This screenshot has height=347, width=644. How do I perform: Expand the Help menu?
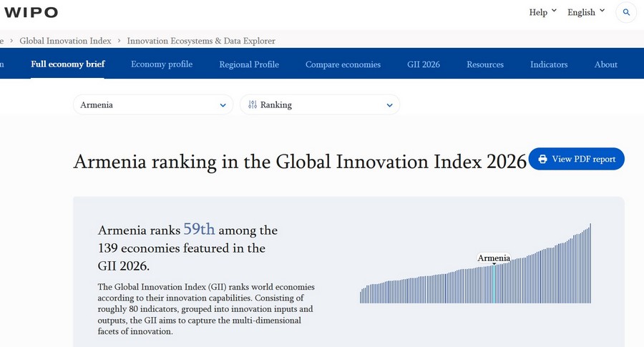(x=542, y=12)
